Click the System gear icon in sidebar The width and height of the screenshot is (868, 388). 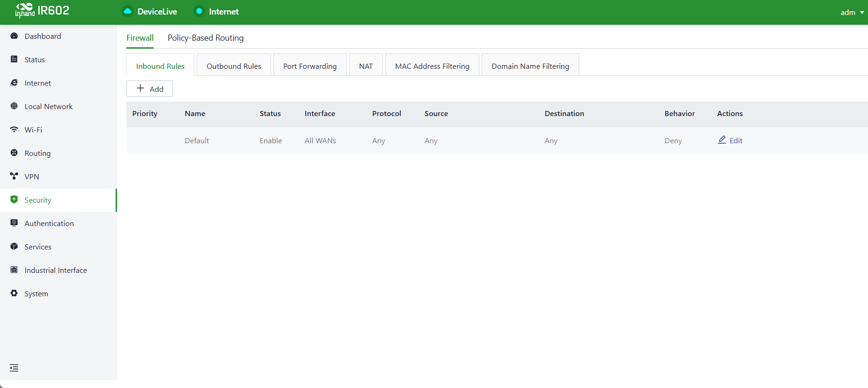tap(14, 293)
